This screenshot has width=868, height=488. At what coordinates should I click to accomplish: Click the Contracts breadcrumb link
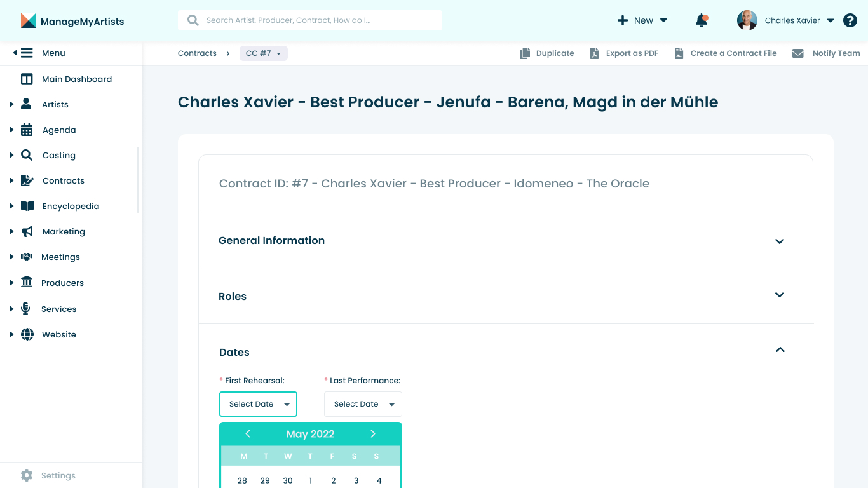click(x=197, y=53)
